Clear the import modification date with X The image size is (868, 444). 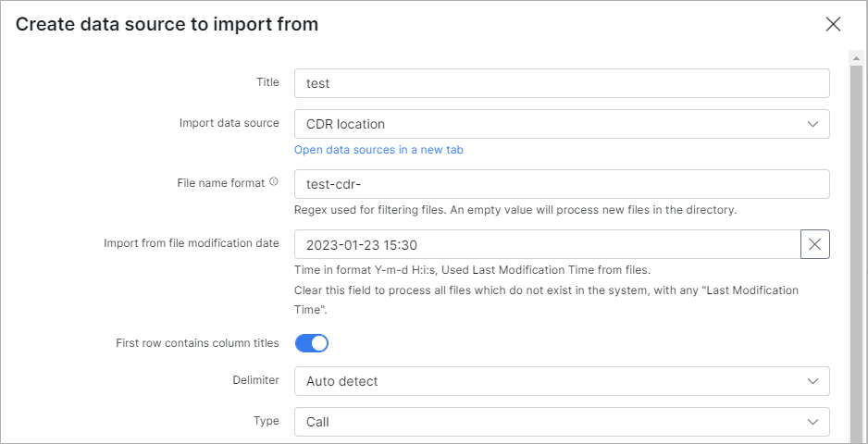click(x=815, y=244)
